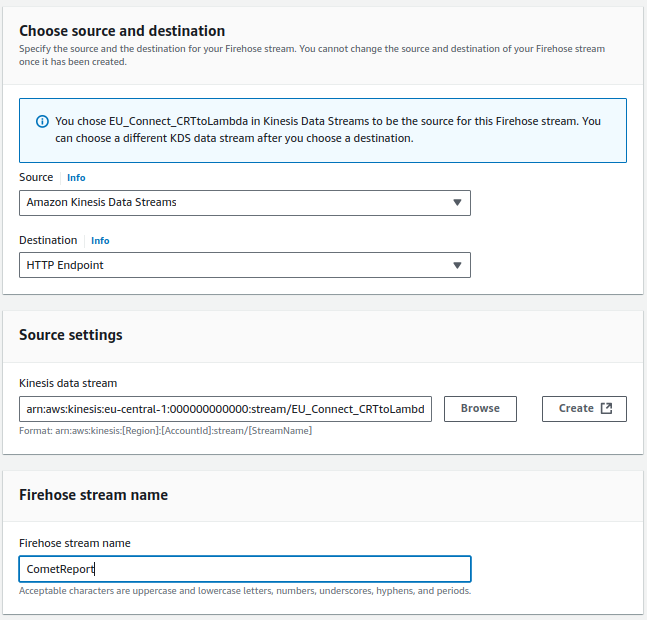Click the "Kinesis data stream" label
Screen dimensions: 647x620
pos(68,383)
